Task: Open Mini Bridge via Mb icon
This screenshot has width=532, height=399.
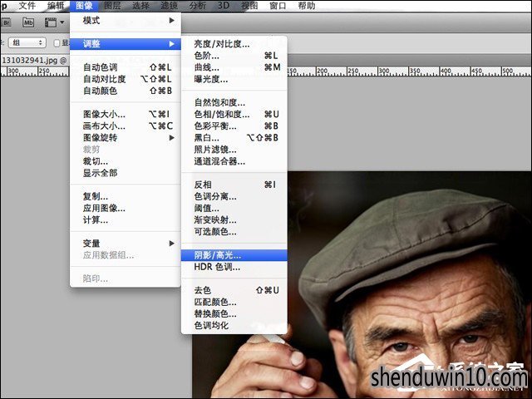Action: pos(28,22)
